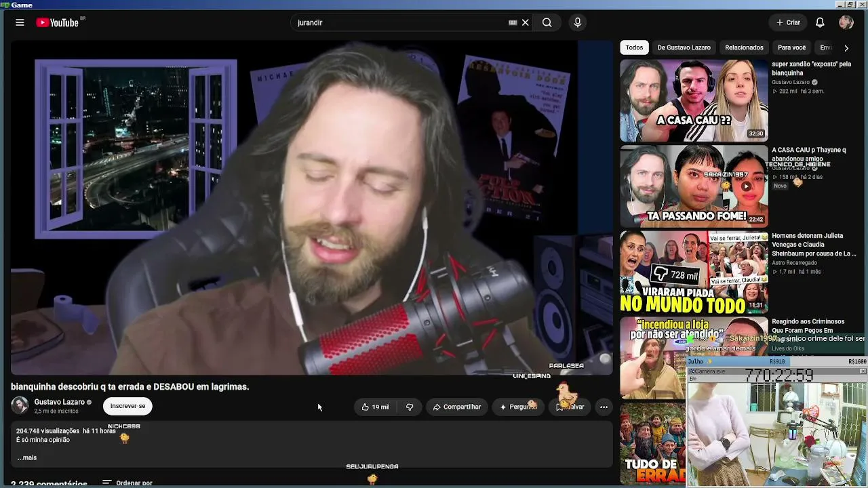Screen dimensions: 868x488
Task: Open the Astro Recarregado channel link
Action: coord(794,262)
